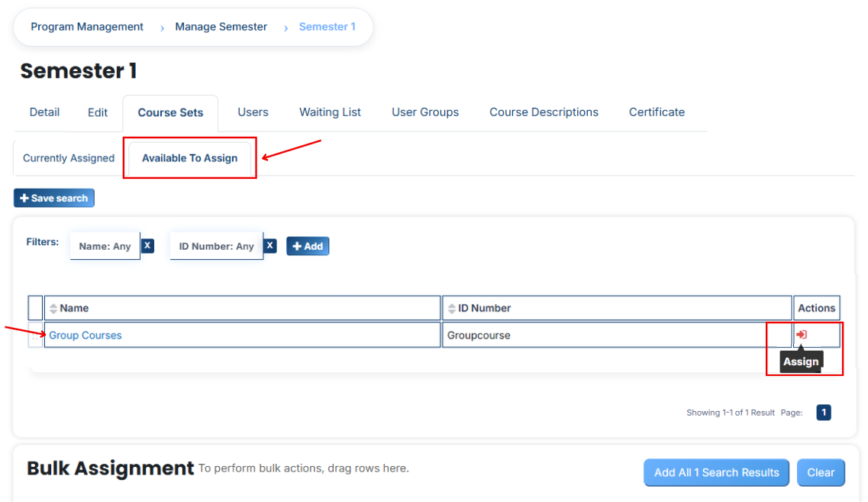Open the ID Number: Any filter
Image resolution: width=868 pixels, height=502 pixels.
coord(217,246)
